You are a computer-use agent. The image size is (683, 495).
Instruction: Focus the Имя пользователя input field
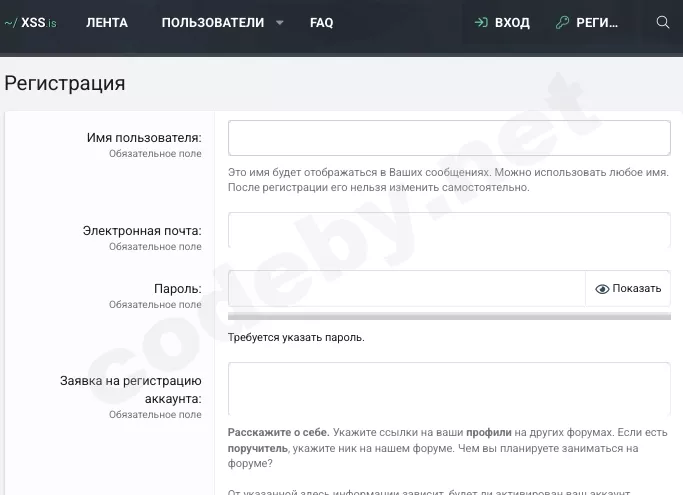(x=449, y=138)
